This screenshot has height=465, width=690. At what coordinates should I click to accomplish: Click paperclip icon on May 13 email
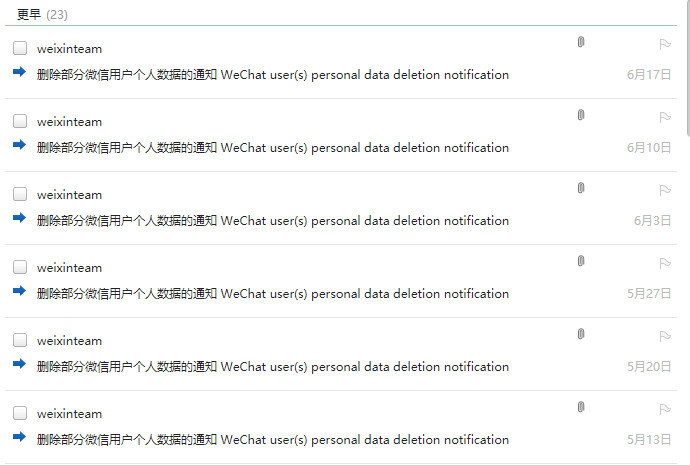581,407
